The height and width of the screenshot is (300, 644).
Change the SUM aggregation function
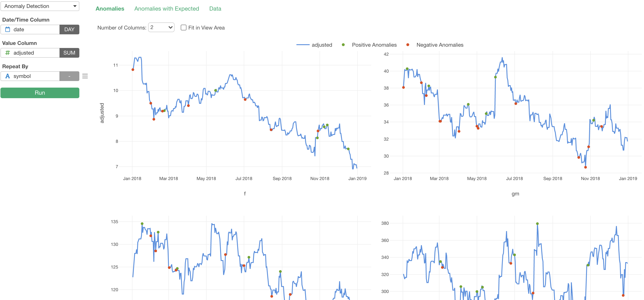point(69,53)
